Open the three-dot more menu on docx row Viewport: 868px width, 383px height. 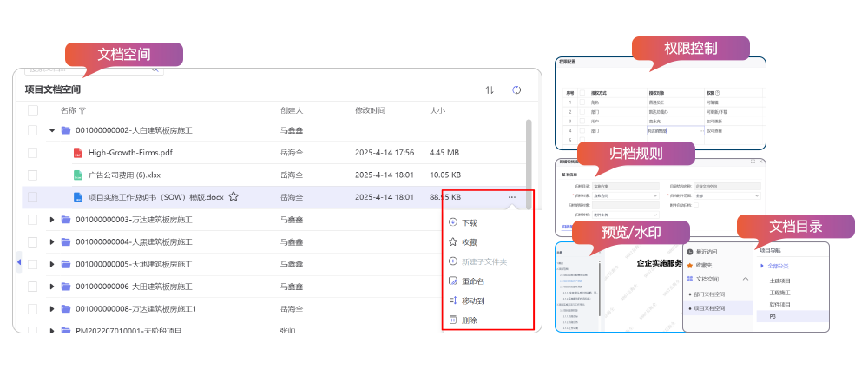click(x=512, y=197)
